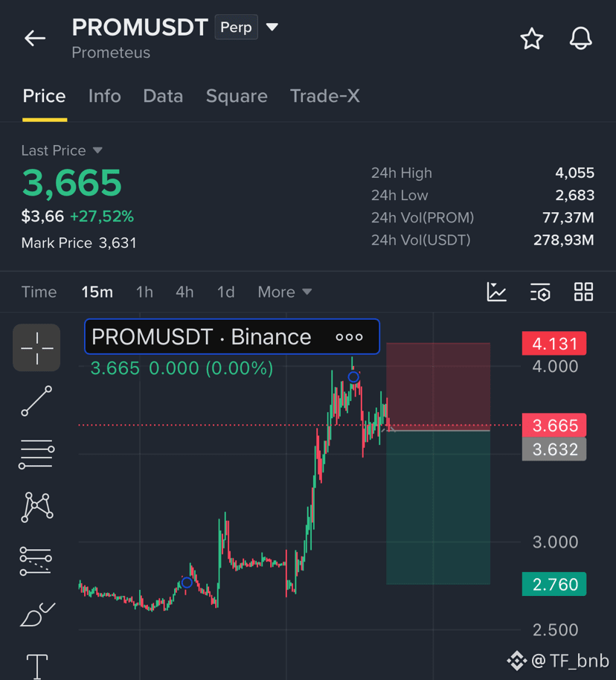Select the long/short position forecasting tool
Screen dimensions: 616x680
coord(36,560)
